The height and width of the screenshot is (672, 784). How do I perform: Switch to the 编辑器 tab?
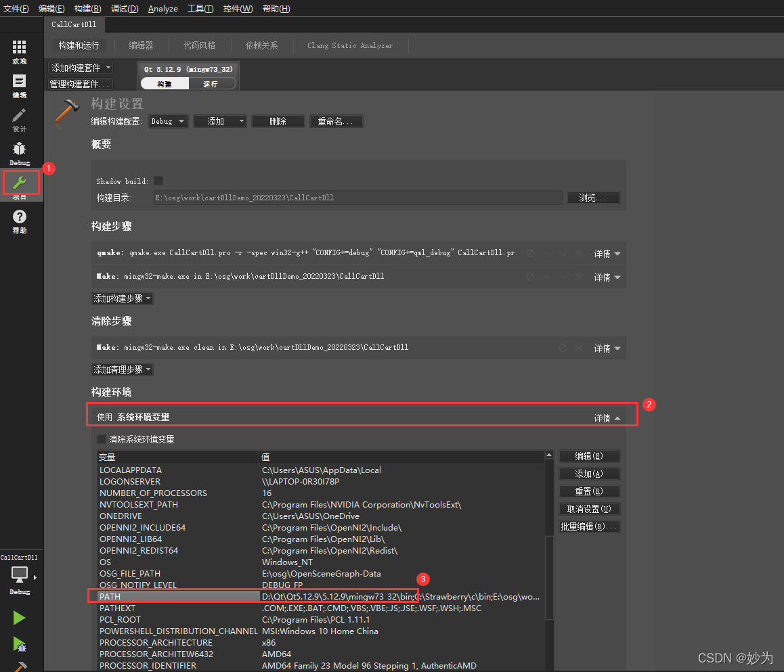141,45
